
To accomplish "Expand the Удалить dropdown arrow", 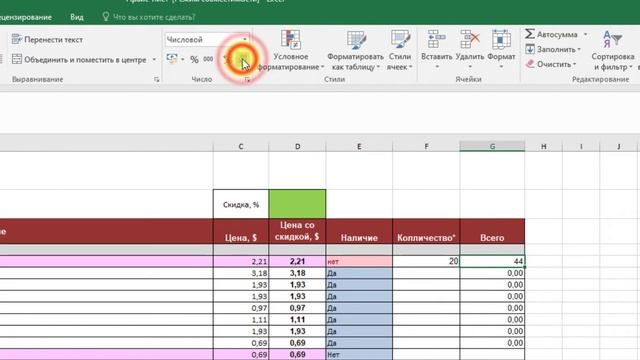I will point(469,67).
